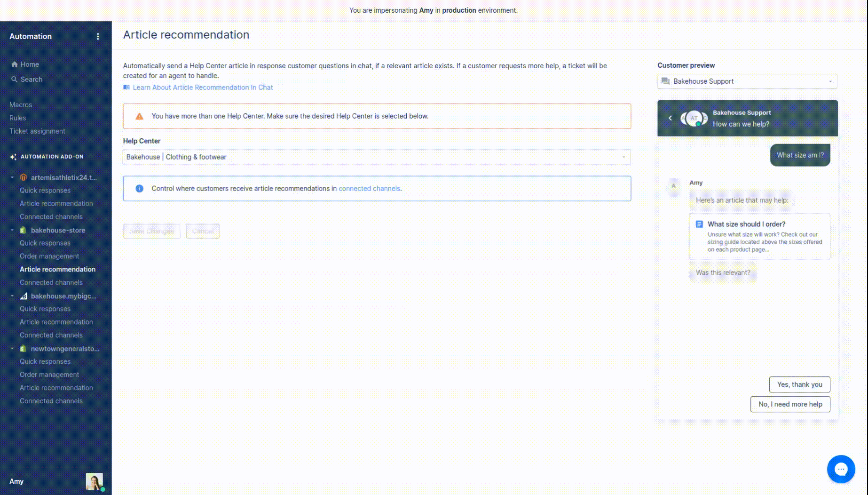
Task: Go to Home in sidebar
Action: 30,64
